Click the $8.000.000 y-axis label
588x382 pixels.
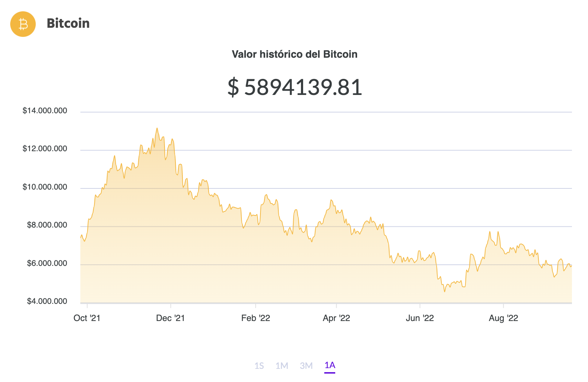click(x=47, y=225)
